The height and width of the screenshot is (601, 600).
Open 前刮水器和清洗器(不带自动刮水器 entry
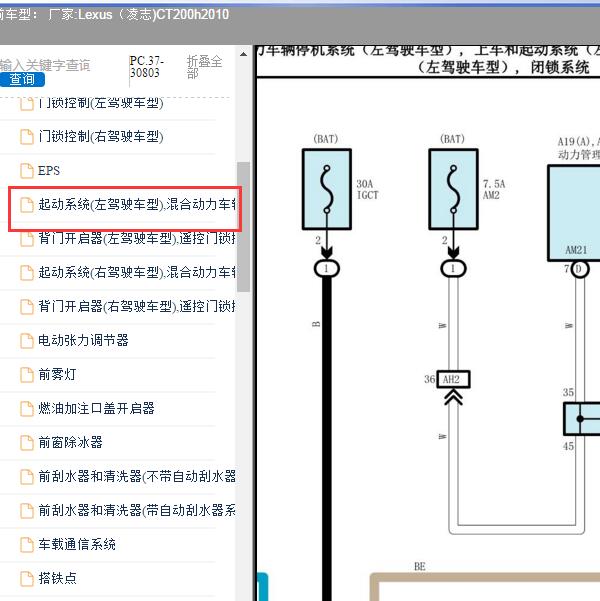(136, 476)
